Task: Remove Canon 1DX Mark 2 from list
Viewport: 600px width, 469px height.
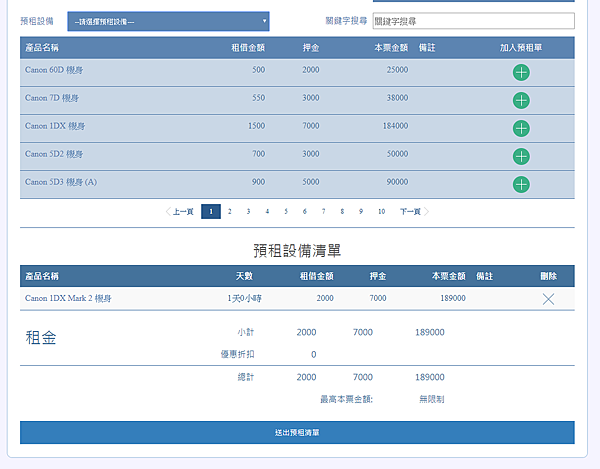Action: tap(548, 299)
